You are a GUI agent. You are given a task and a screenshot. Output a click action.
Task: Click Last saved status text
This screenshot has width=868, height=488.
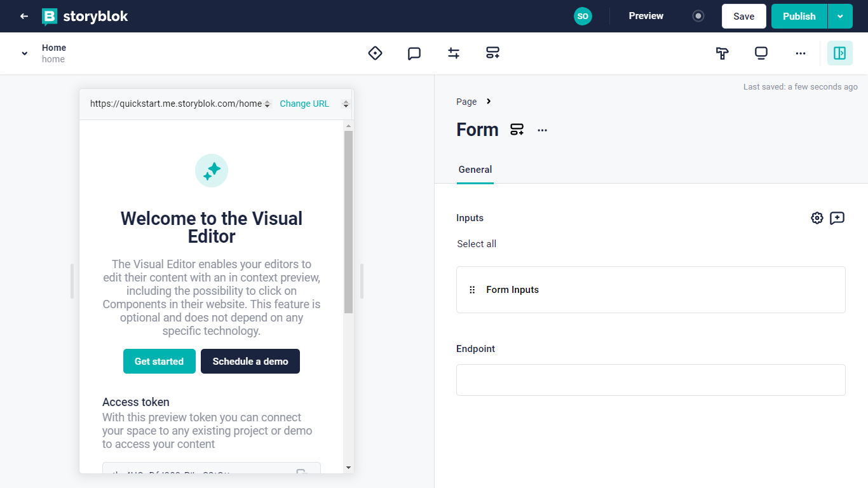pyautogui.click(x=801, y=87)
